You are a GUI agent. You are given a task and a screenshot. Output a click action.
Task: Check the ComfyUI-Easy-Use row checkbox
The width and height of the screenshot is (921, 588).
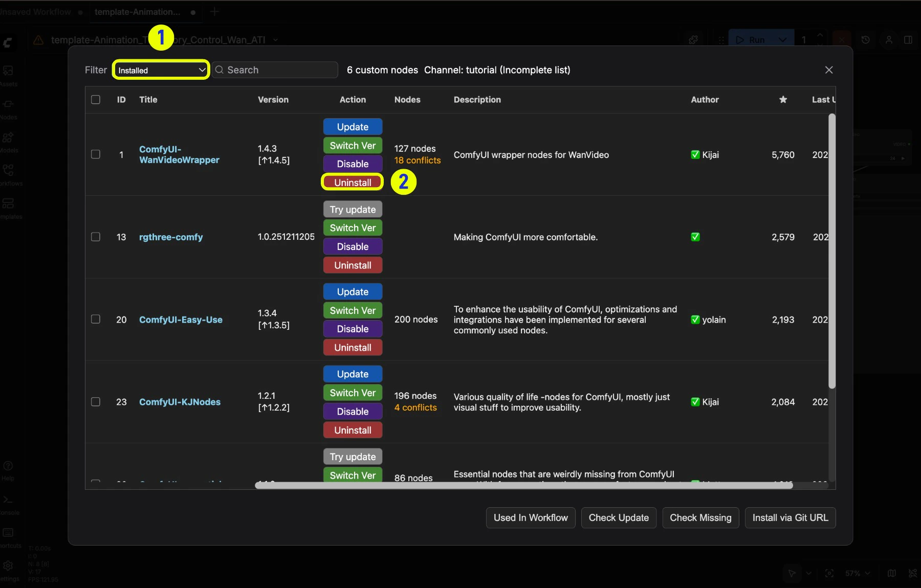coord(96,319)
